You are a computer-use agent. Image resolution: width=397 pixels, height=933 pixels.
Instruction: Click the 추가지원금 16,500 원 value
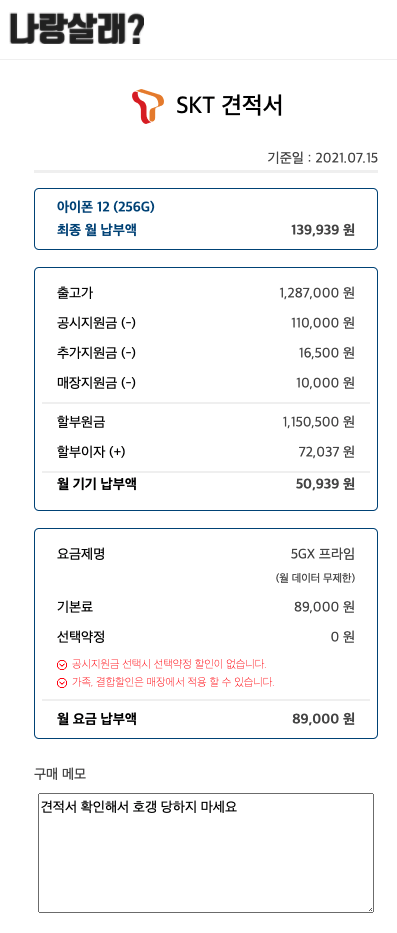(327, 353)
